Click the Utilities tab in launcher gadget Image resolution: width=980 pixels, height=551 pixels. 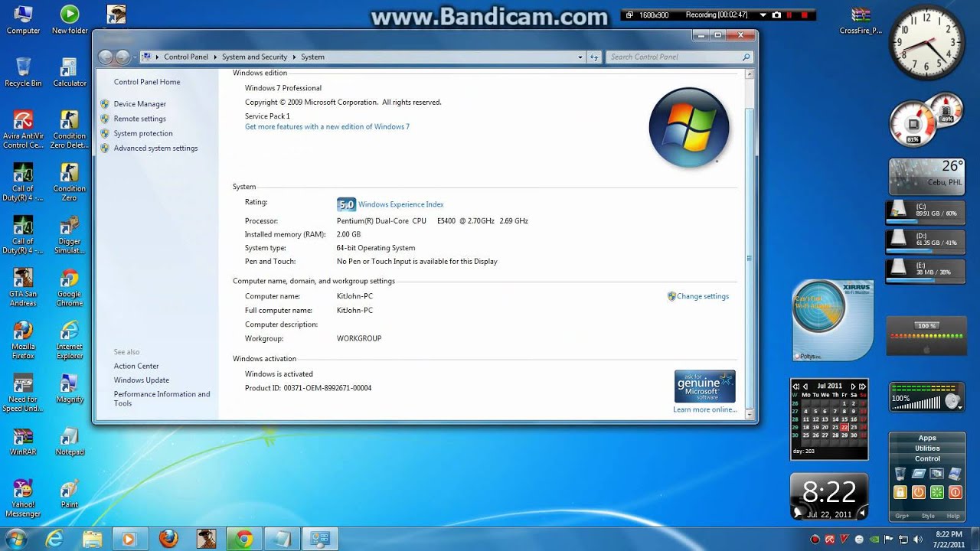click(927, 448)
